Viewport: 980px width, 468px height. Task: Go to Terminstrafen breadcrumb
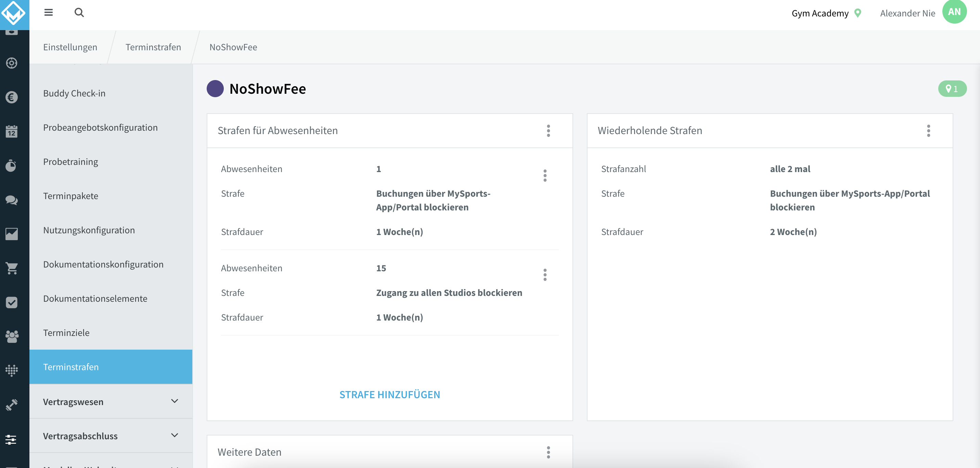click(x=153, y=47)
